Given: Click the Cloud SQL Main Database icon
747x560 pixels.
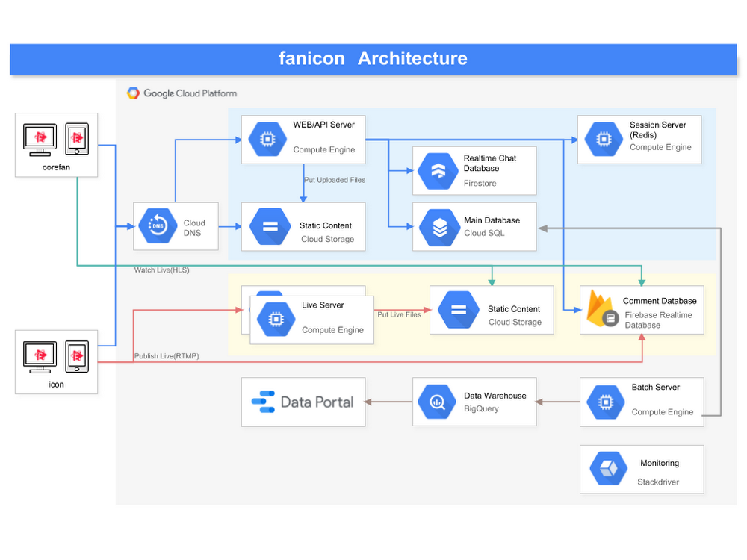Looking at the screenshot, I should (x=440, y=228).
